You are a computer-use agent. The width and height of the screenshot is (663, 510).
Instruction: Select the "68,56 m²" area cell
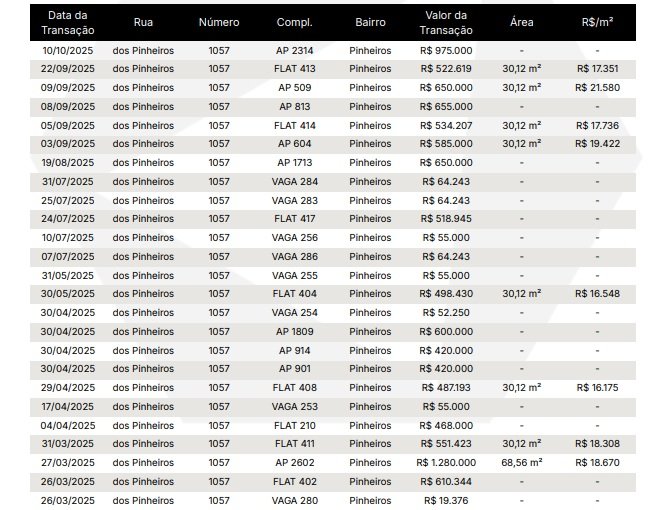tap(521, 463)
